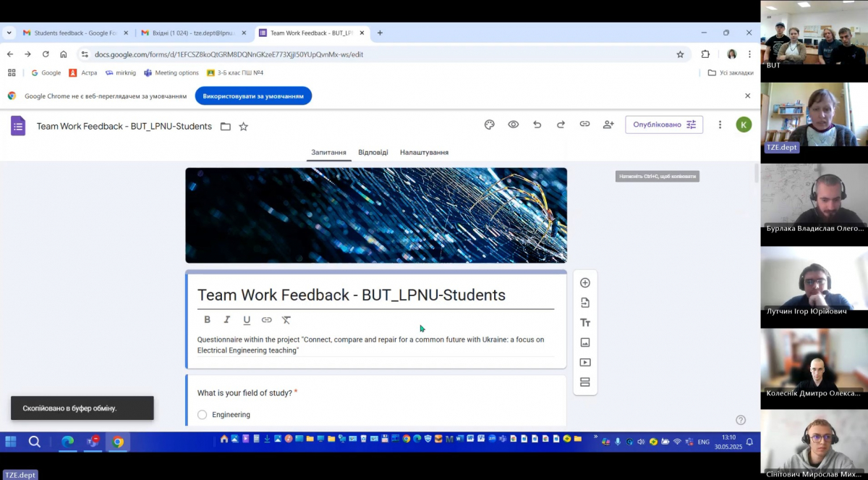The height and width of the screenshot is (480, 868).
Task: Add a question with plus icon
Action: (x=585, y=283)
